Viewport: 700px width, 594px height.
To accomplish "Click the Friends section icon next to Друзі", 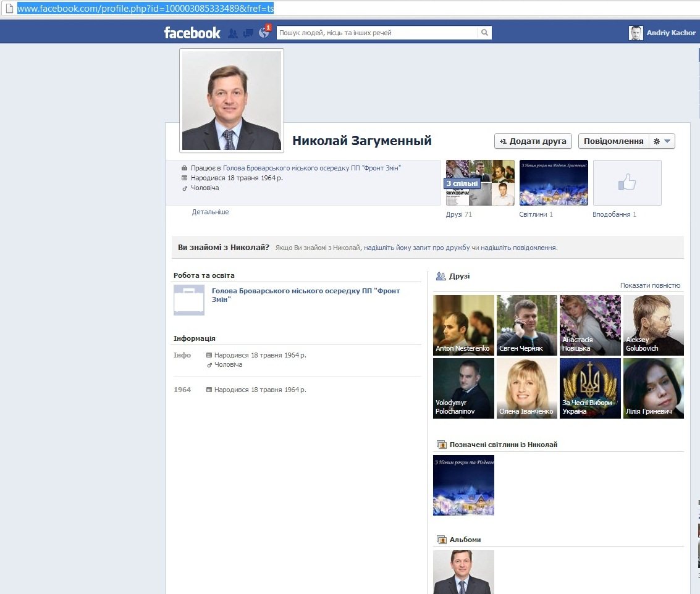I will (x=441, y=276).
